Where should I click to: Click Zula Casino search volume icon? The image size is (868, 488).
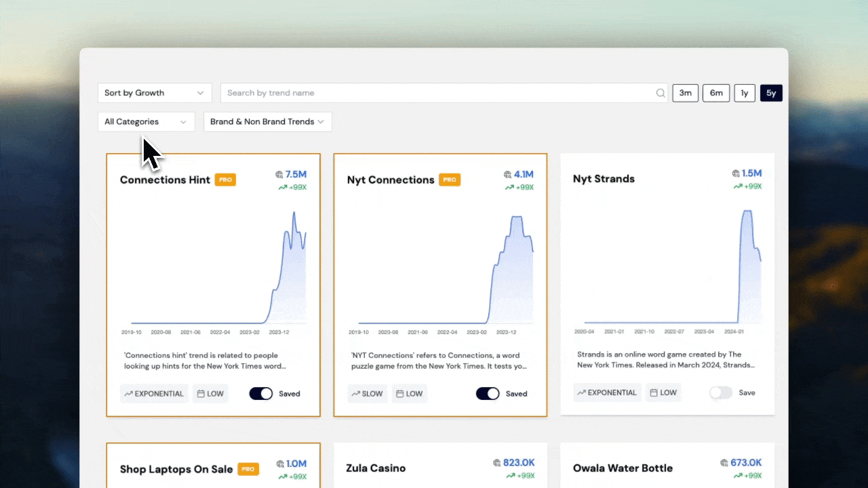[497, 463]
